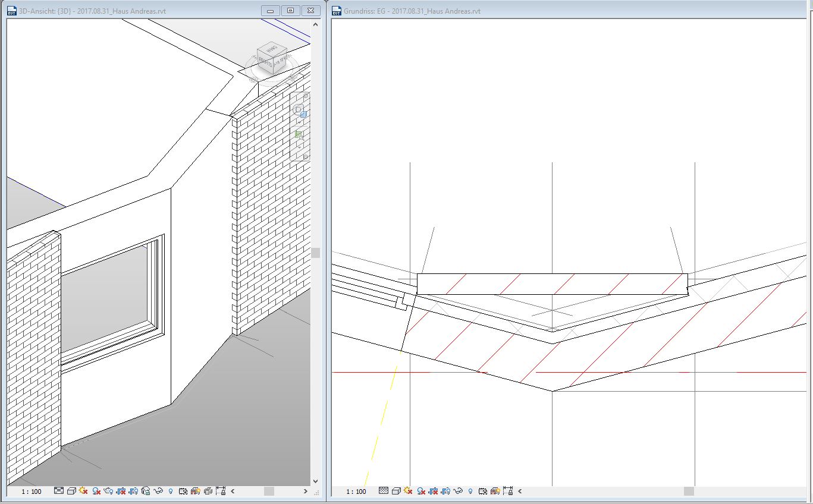Viewport: 813px width, 504px height.
Task: Open the 1:100 scale dropdown in 3D view
Action: coord(32,492)
